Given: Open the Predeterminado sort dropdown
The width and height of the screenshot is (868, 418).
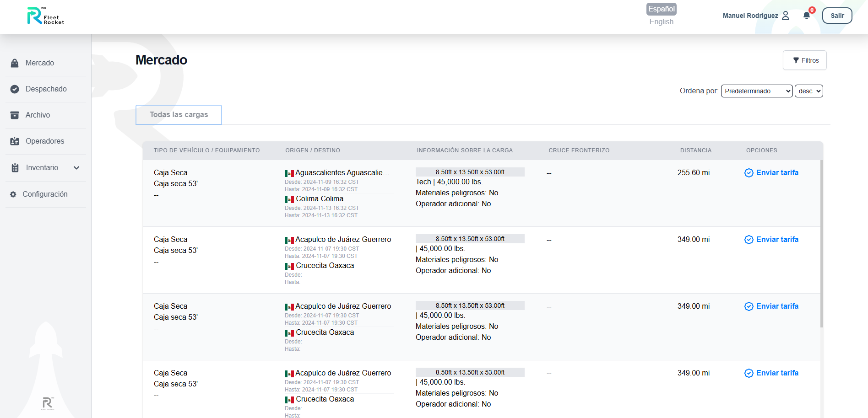Looking at the screenshot, I should pyautogui.click(x=756, y=91).
